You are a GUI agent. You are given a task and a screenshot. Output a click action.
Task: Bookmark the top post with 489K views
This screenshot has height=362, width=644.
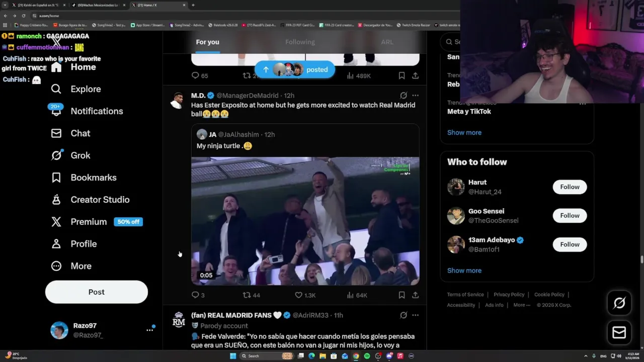(x=401, y=75)
